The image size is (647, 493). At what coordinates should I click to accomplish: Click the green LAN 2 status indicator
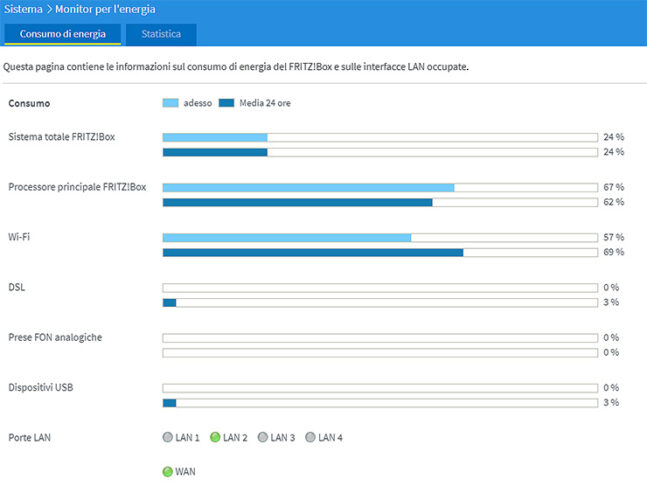tap(214, 437)
